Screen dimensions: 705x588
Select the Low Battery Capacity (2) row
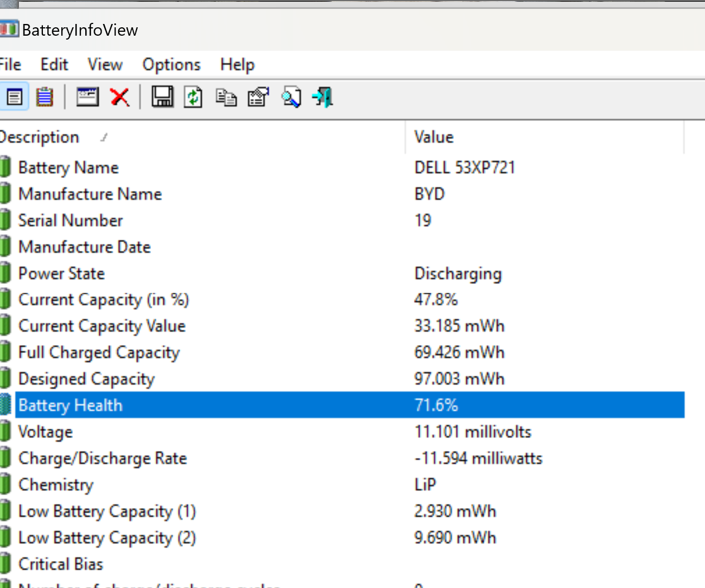pos(342,537)
